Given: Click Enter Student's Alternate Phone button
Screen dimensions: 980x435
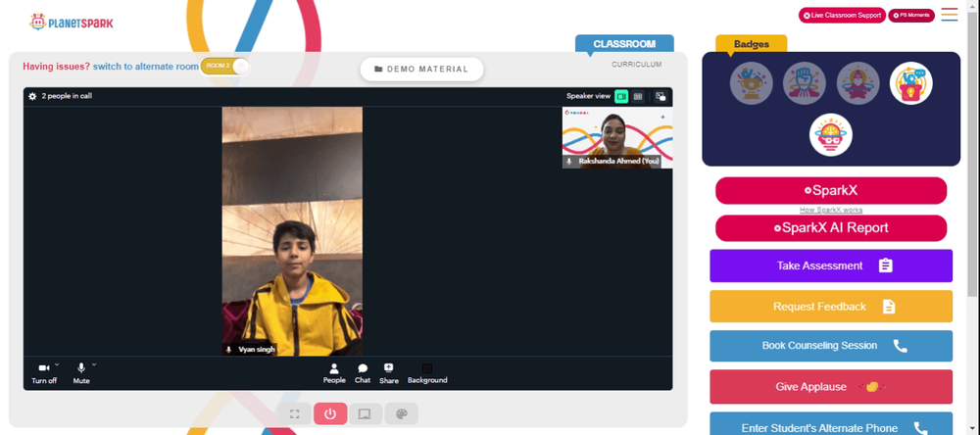Looking at the screenshot, I should (831, 425).
